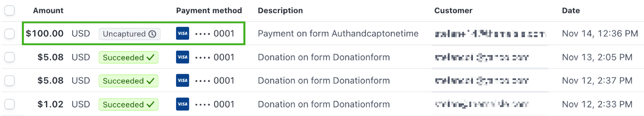Click the Visa icon for Nov 12, 2:37 PM payment
This screenshot has height=116, width=644.
182,80
